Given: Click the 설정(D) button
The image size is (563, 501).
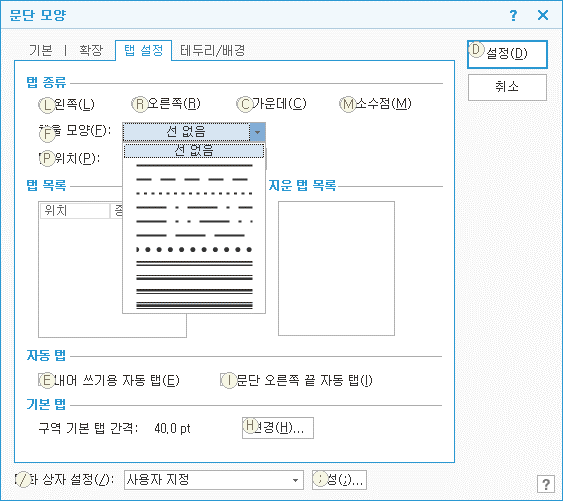Looking at the screenshot, I should pos(507,54).
